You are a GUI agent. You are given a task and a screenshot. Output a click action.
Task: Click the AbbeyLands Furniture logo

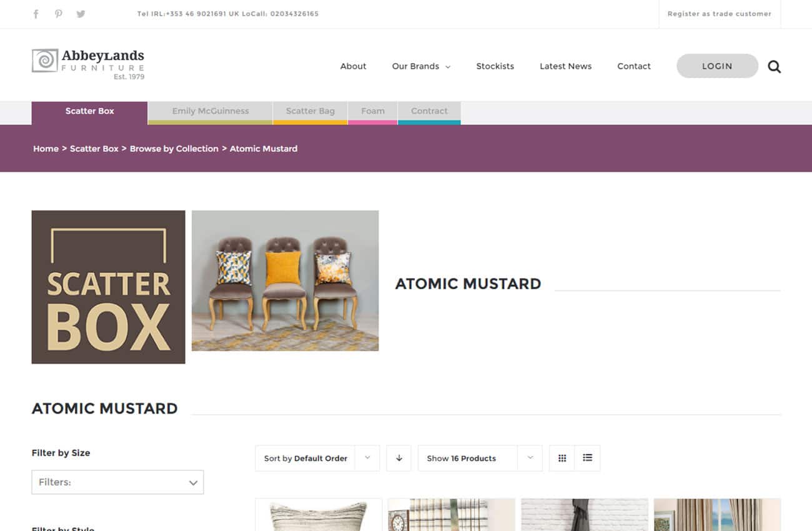[x=88, y=64]
